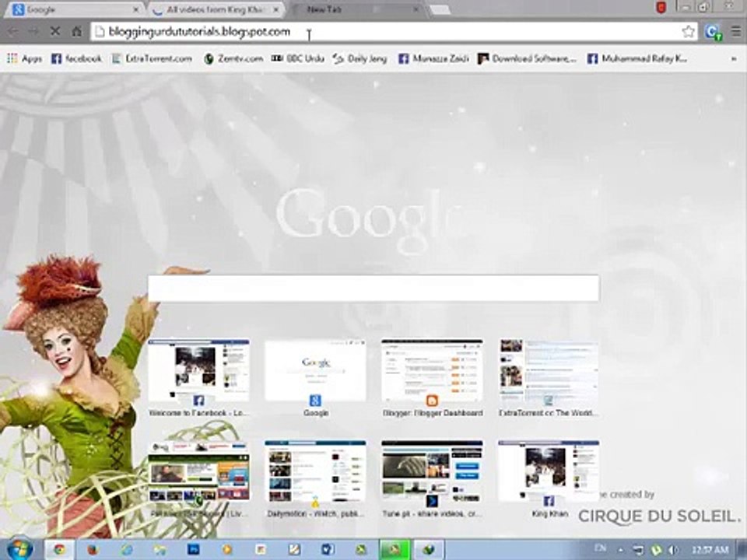Open the King Khan Facebook thumbnail
Viewport: 747px width, 560px height.
coord(549,480)
